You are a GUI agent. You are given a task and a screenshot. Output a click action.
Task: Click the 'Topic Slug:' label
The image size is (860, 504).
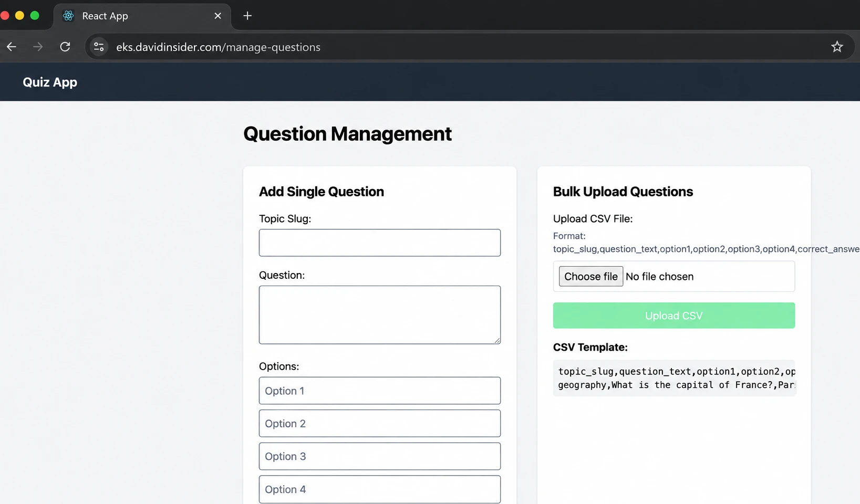[285, 219]
